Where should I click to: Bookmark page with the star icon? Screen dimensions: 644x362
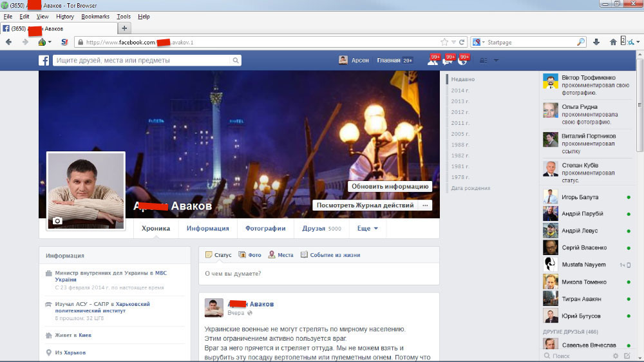coord(444,42)
